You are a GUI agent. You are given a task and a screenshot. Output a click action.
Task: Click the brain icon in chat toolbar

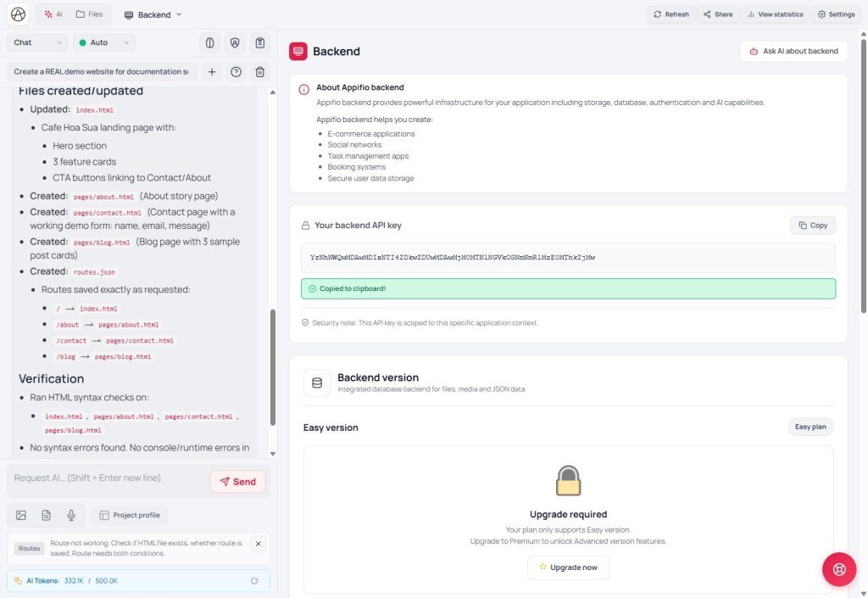pos(210,42)
